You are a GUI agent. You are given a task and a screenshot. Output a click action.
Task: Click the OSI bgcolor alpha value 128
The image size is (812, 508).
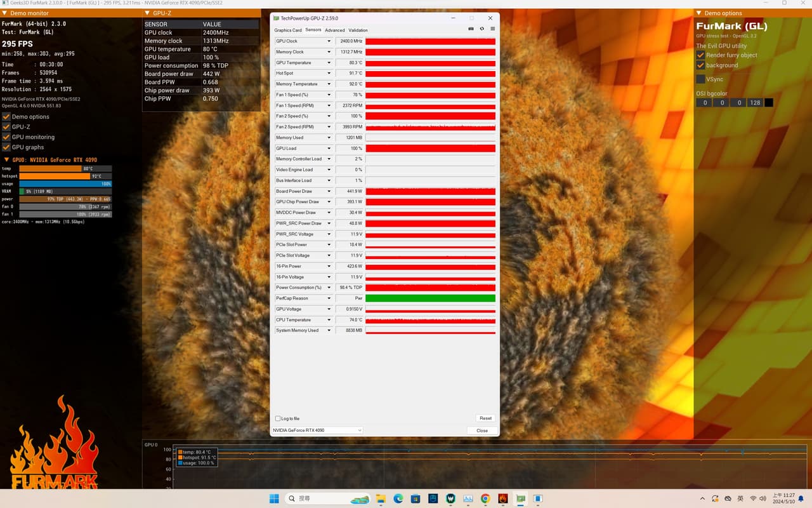tap(754, 103)
